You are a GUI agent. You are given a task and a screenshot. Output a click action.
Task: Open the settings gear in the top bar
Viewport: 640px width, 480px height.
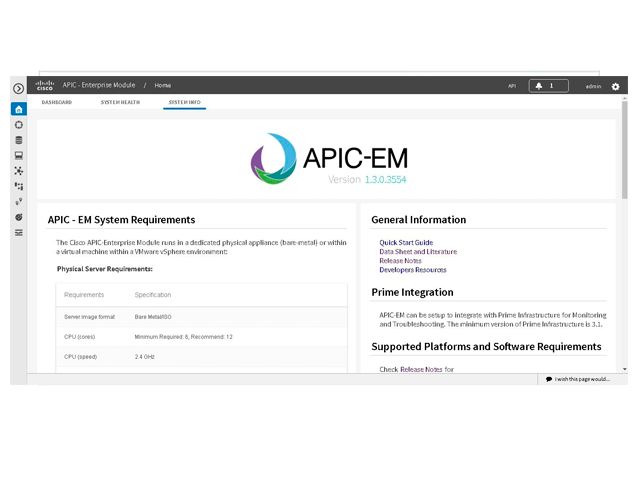click(x=615, y=87)
